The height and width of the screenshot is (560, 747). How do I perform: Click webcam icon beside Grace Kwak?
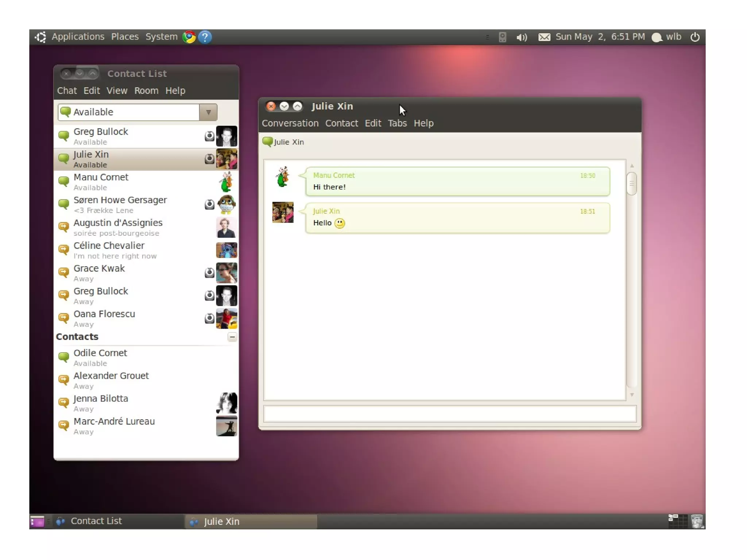coord(209,273)
